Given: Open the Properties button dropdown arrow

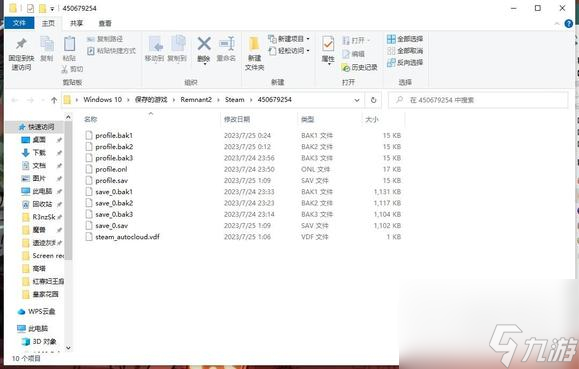Looking at the screenshot, I should click(328, 64).
